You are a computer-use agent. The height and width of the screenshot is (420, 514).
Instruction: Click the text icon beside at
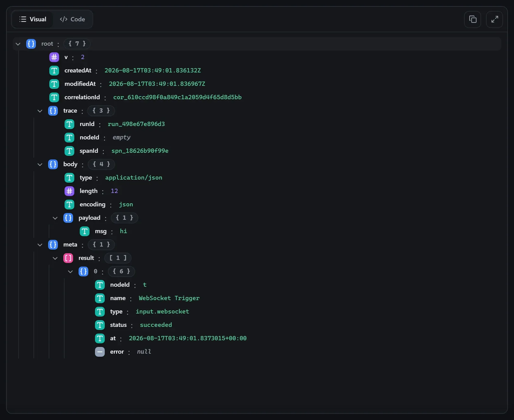tap(100, 338)
